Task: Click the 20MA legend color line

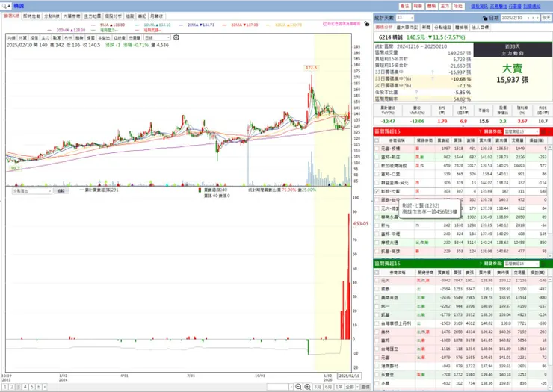Action: 181,25
